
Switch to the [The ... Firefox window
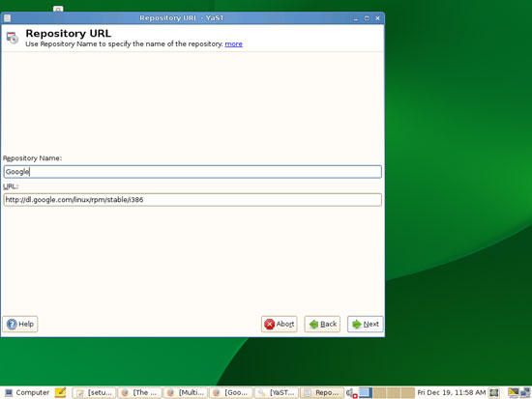140,392
